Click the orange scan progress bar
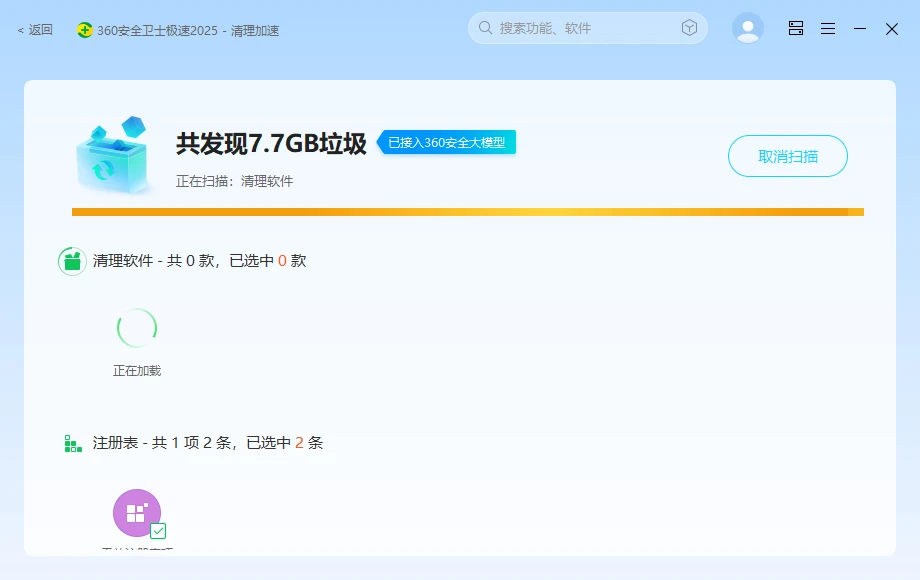 click(x=468, y=212)
